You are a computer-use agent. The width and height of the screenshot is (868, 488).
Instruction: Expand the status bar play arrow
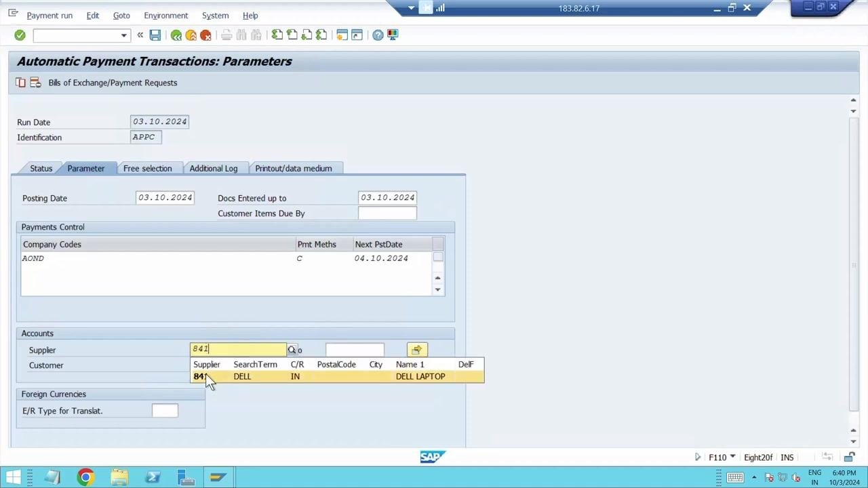click(697, 457)
